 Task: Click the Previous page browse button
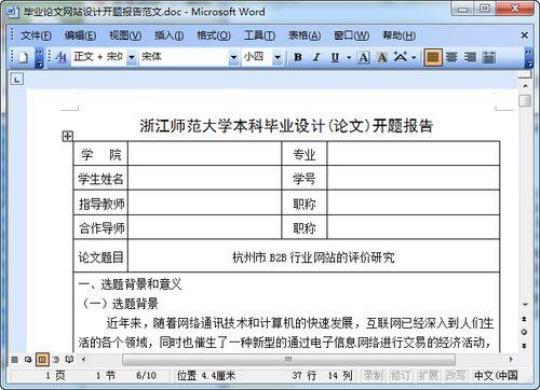pyautogui.click(x=525, y=319)
